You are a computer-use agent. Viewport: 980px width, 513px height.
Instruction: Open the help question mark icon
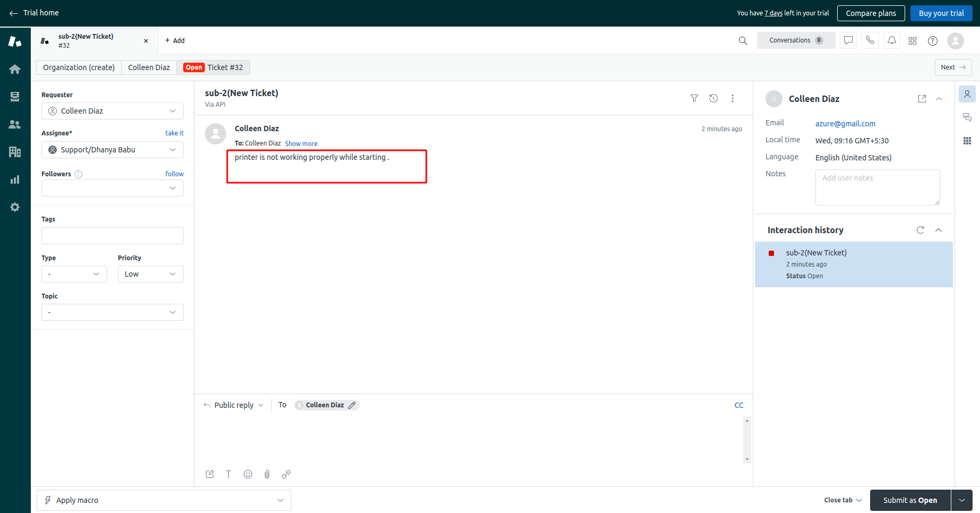coord(933,40)
